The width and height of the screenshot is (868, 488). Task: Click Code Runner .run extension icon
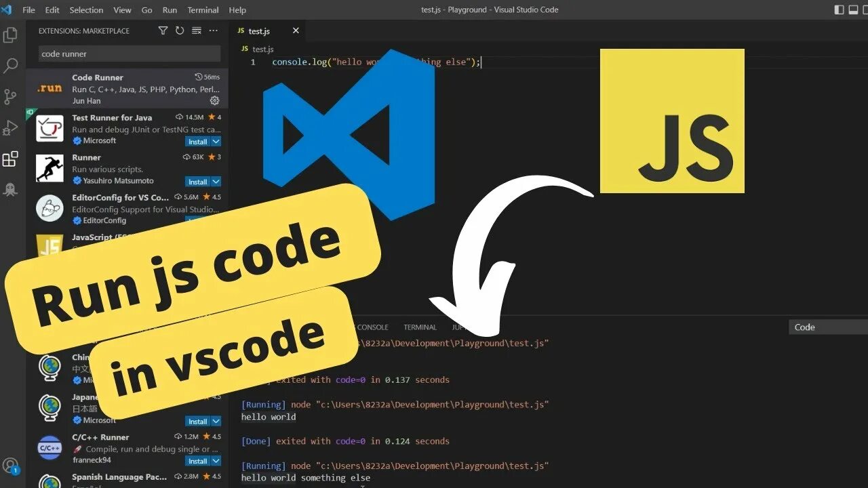pyautogui.click(x=50, y=89)
